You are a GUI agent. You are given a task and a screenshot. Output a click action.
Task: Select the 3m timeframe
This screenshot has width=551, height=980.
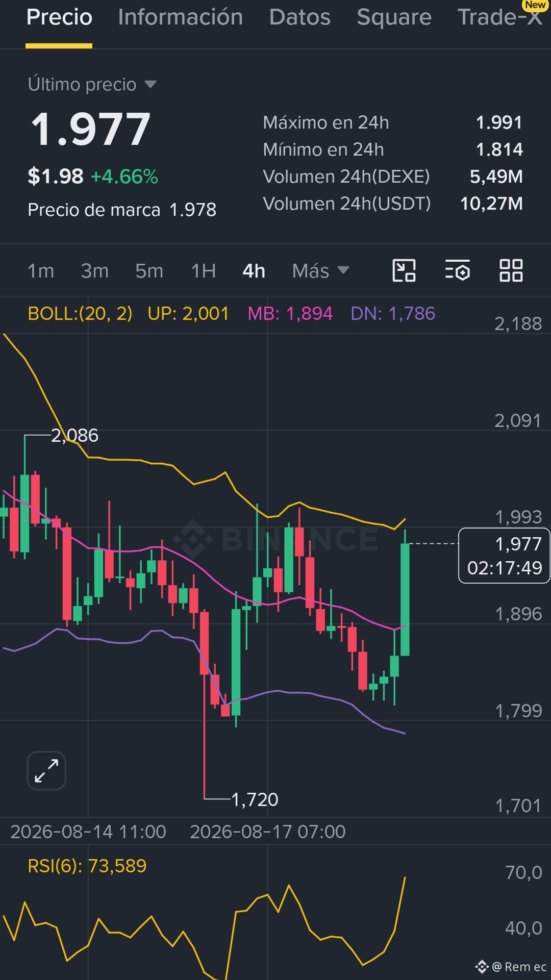[x=95, y=271]
